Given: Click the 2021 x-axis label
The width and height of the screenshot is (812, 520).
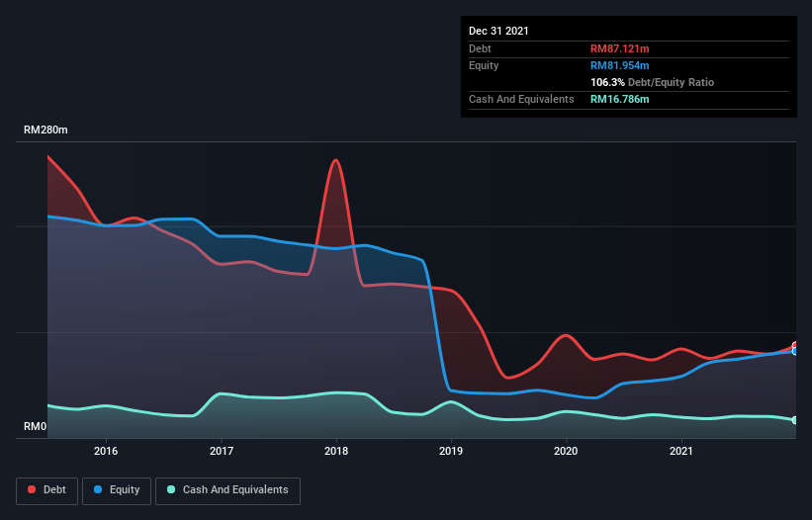Looking at the screenshot, I should click(x=681, y=451).
